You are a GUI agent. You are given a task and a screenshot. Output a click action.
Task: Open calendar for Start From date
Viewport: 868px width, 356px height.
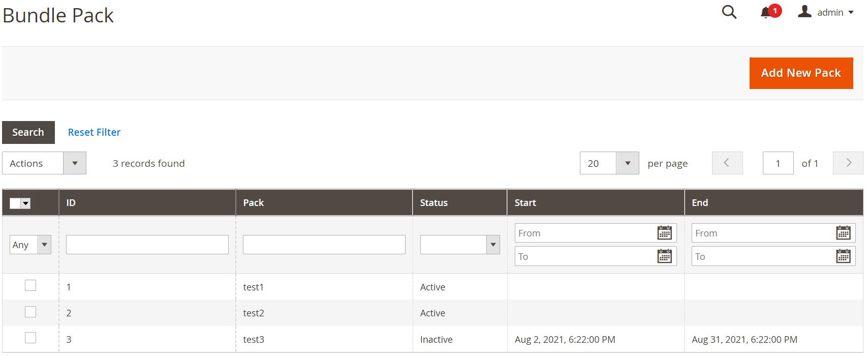tap(664, 233)
